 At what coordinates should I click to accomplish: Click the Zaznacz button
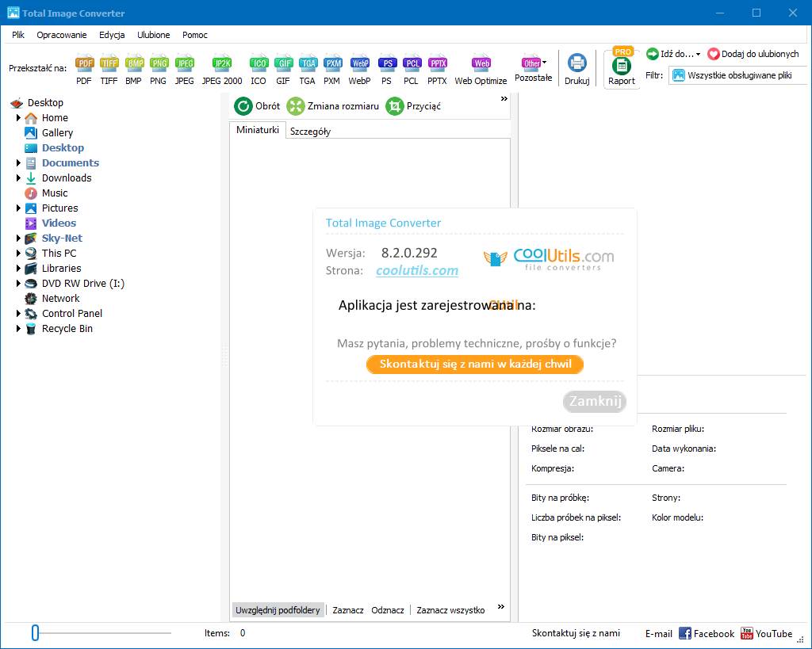coord(348,610)
